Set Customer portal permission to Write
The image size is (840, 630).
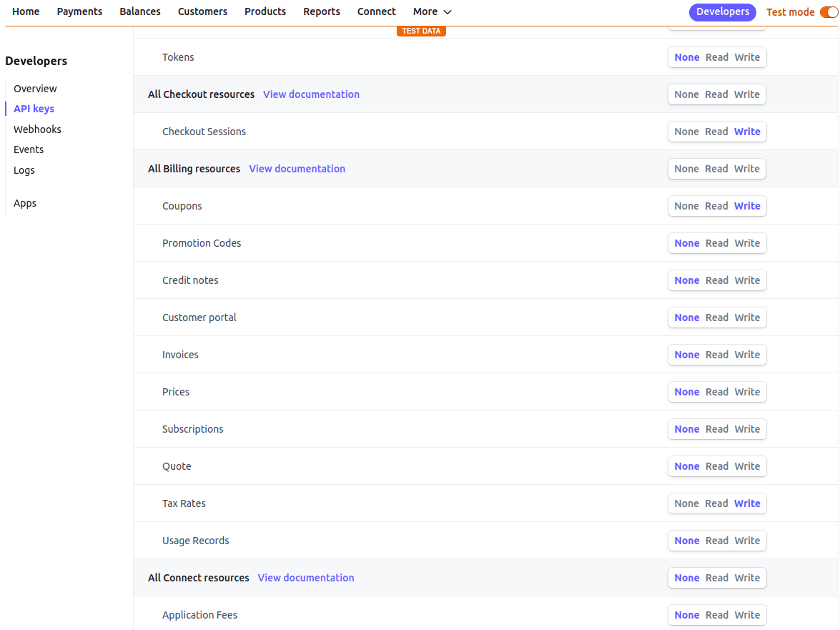(747, 318)
